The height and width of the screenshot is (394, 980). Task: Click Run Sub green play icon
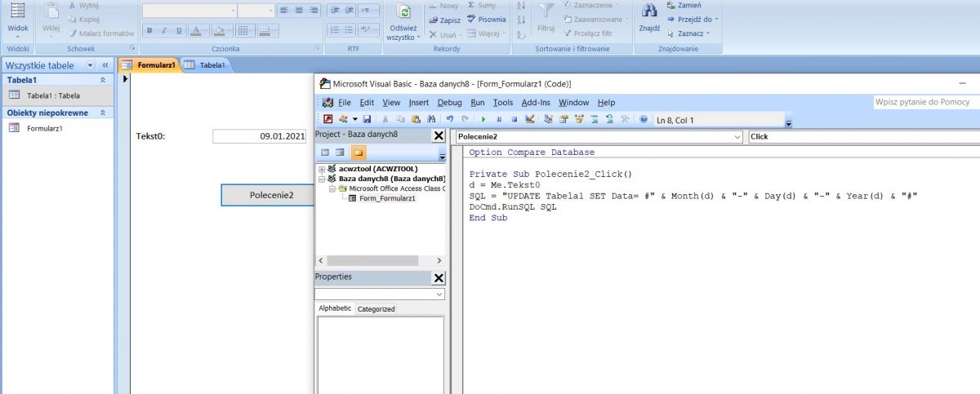483,119
